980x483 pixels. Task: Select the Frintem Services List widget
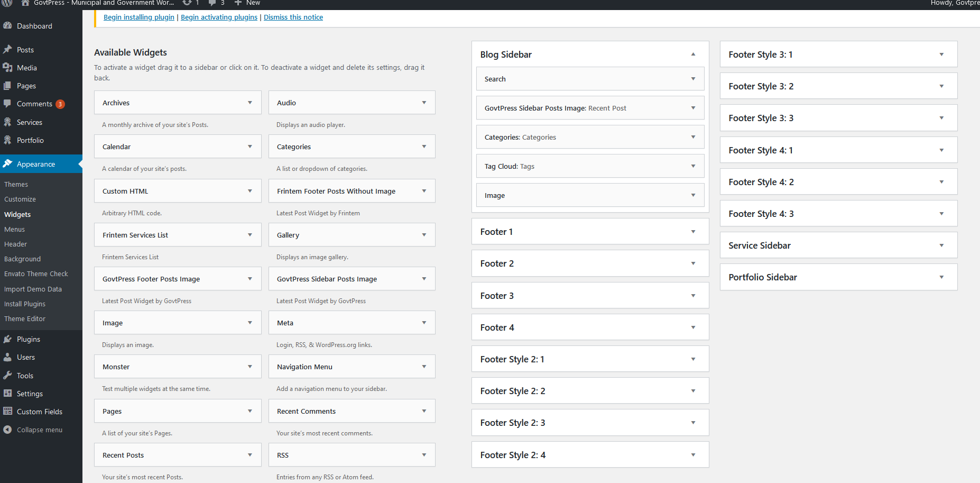click(178, 235)
